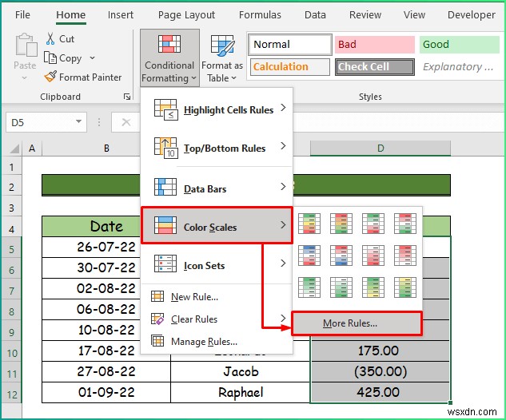The width and height of the screenshot is (506, 420).
Task: Click the Color Scales menu label
Action: [210, 228]
